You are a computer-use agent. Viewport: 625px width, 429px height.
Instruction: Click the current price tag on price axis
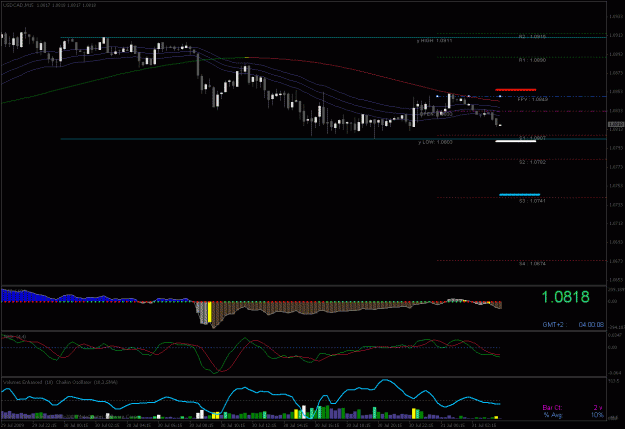point(616,125)
